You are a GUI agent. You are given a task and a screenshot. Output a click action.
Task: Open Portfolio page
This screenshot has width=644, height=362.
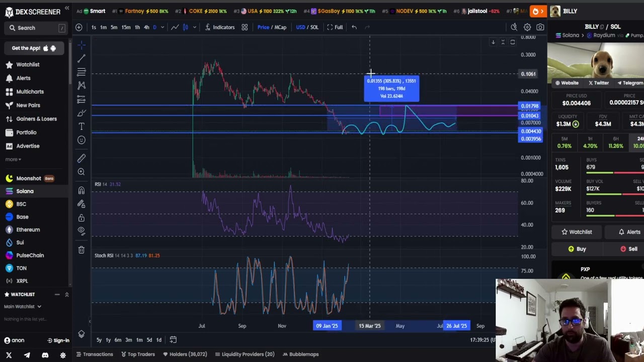pyautogui.click(x=26, y=132)
